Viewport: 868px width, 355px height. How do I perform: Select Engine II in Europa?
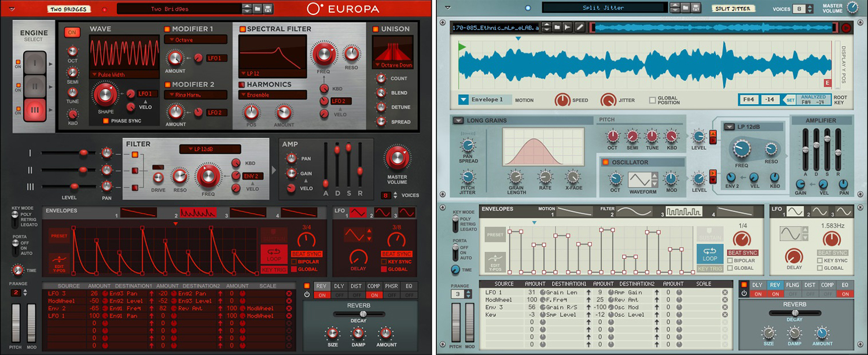pyautogui.click(x=34, y=86)
